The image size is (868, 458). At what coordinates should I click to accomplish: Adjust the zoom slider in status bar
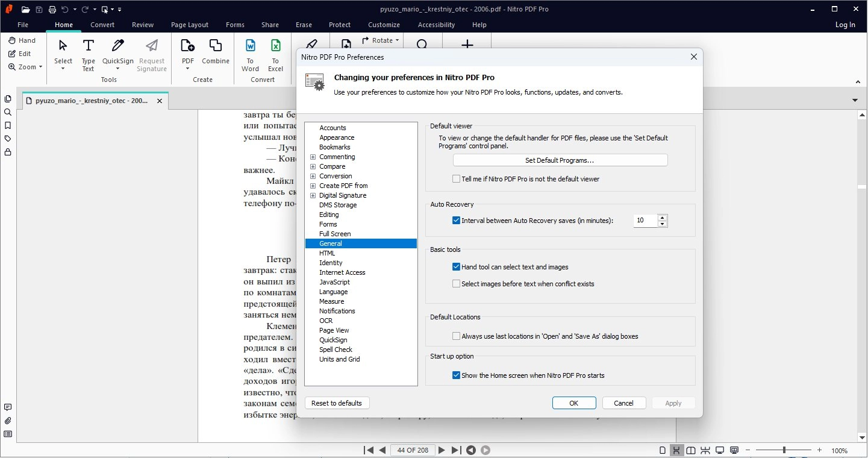pos(784,450)
